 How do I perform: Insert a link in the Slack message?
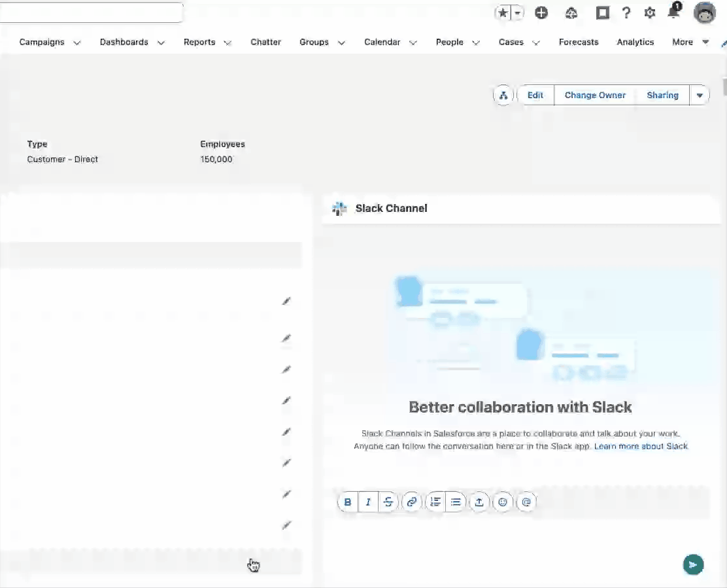411,502
